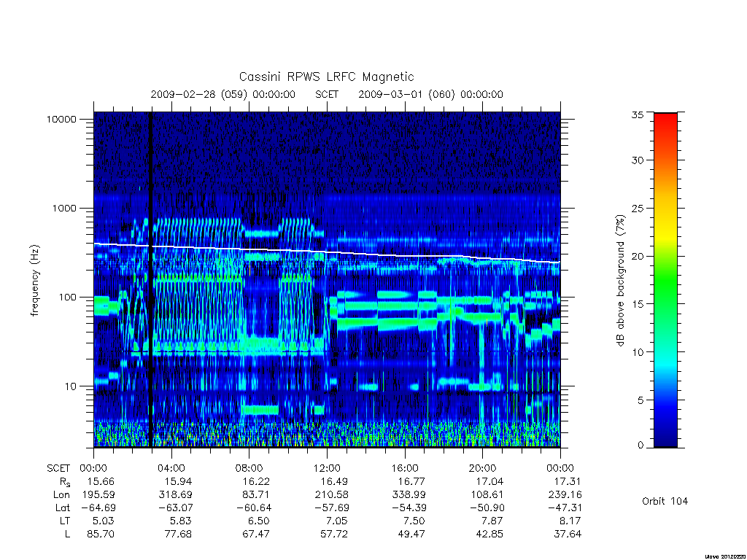Click the '04:00' SCET time label
Image resolution: width=747 pixels, height=560 pixels.
click(x=171, y=469)
